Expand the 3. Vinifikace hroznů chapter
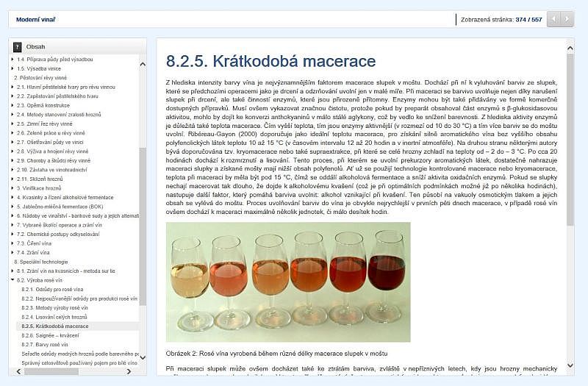The image size is (588, 386). tap(12, 188)
